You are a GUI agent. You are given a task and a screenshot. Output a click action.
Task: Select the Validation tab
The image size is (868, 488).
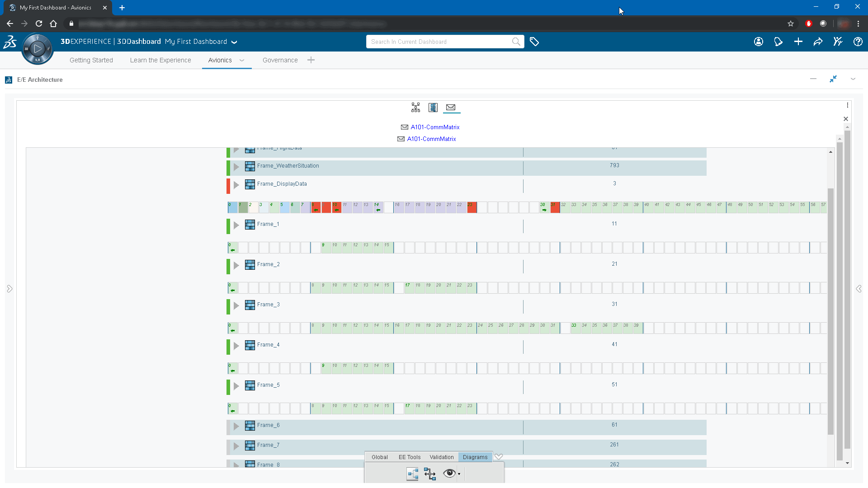(441, 456)
